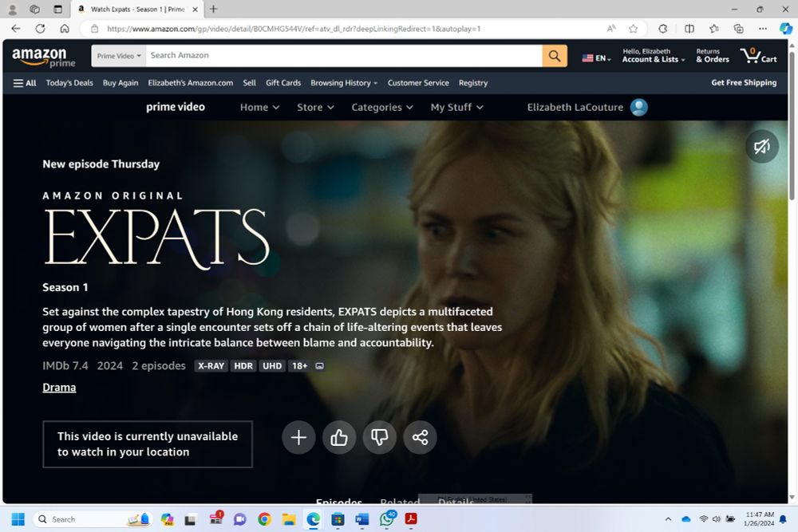Click the Elizabeth LaCouture profile name
This screenshot has height=532, width=798.
(575, 108)
